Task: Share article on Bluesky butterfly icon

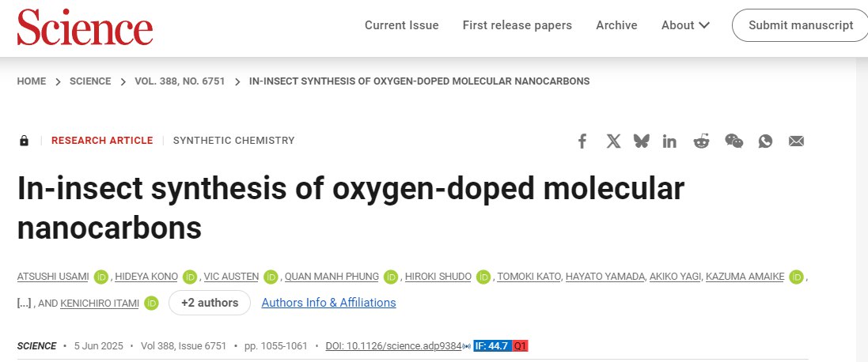Action: 642,141
